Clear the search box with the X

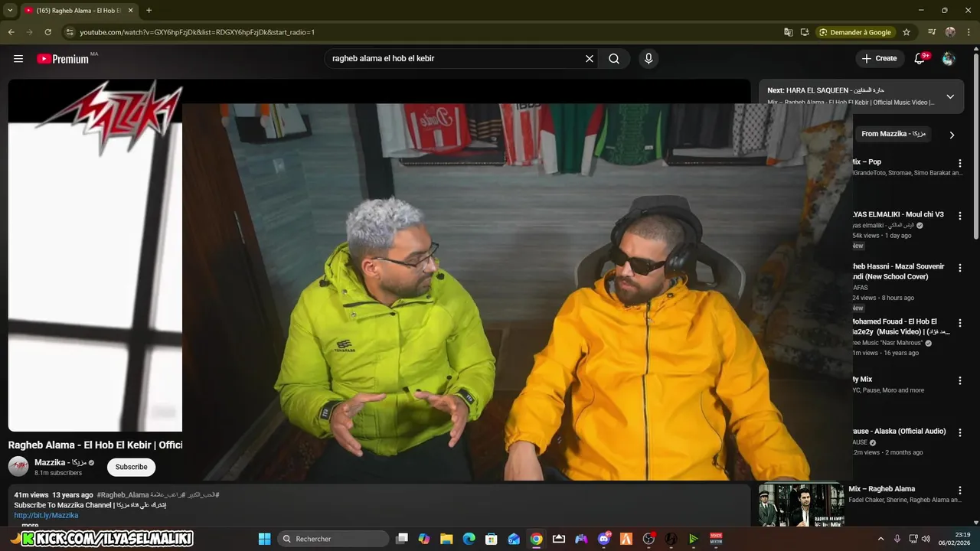pos(590,59)
